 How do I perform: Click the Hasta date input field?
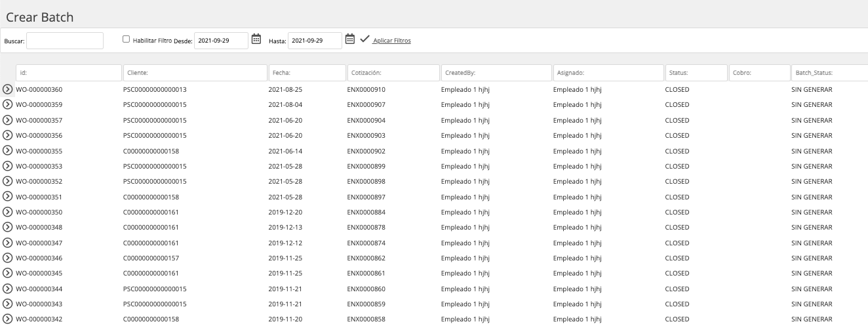click(x=315, y=41)
